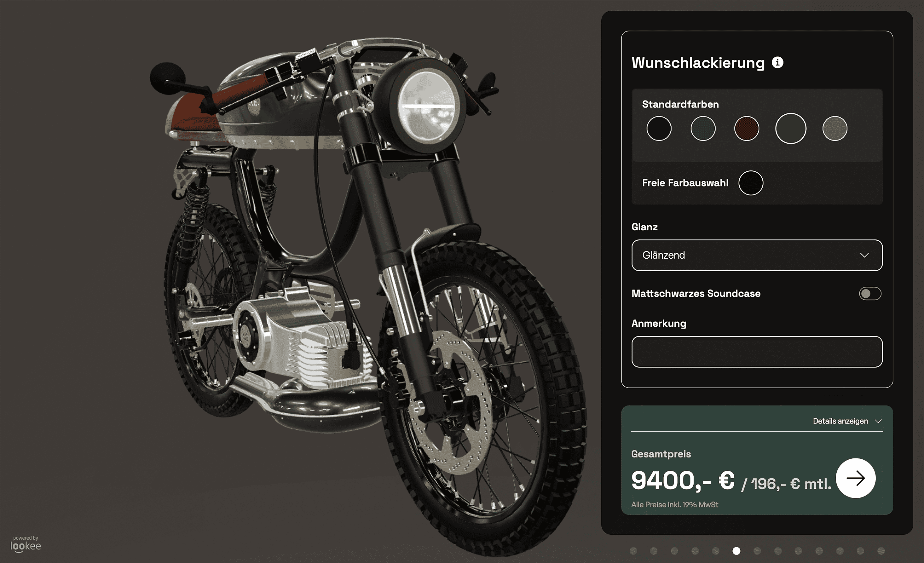The width and height of the screenshot is (924, 563).
Task: Click the lookee logo in the corner
Action: click(26, 546)
